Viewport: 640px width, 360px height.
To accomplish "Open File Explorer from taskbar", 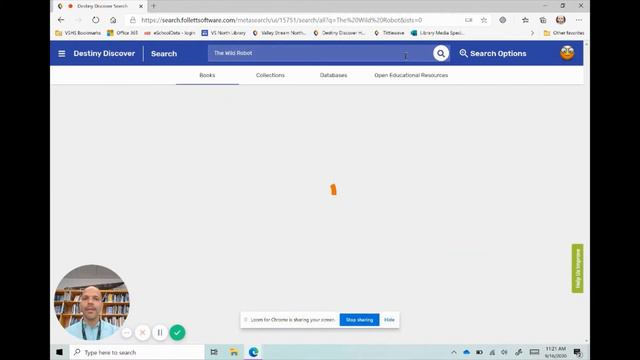I will point(234,352).
